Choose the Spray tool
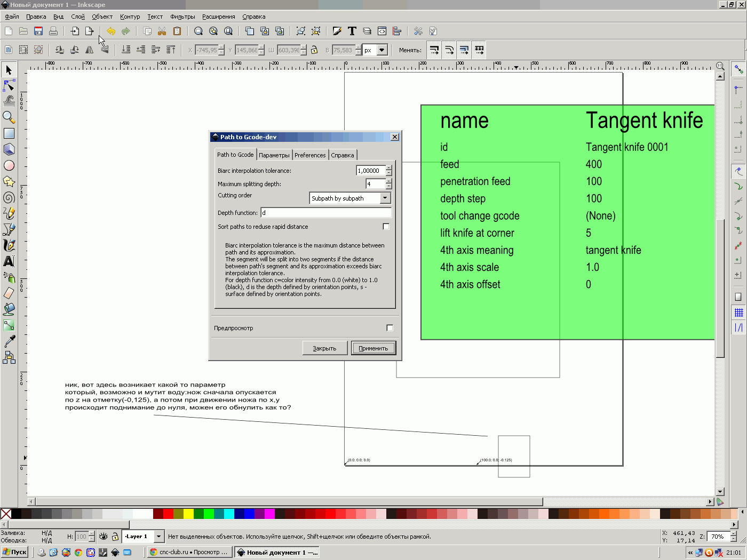This screenshot has width=747, height=560. click(x=9, y=277)
